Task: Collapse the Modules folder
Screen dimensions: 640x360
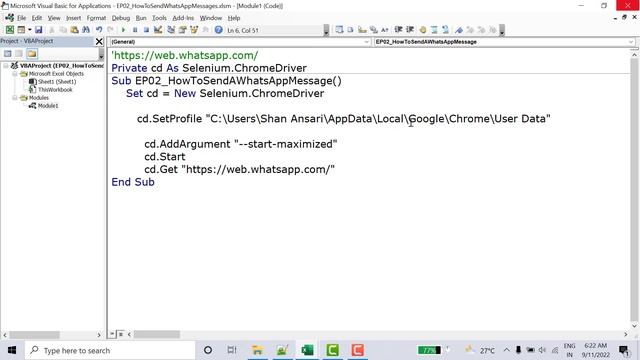Action: click(15, 98)
